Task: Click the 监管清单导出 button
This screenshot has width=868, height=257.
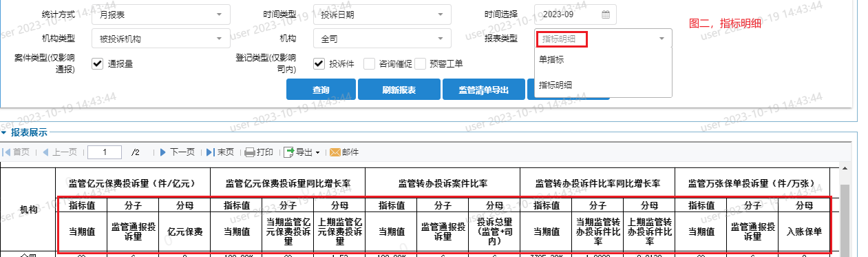Action: pyautogui.click(x=484, y=90)
